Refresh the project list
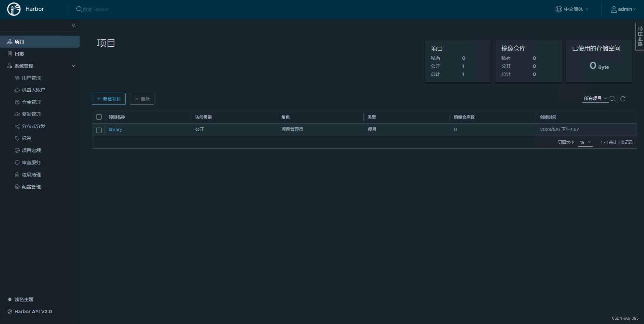This screenshot has height=324, width=644. tap(623, 99)
